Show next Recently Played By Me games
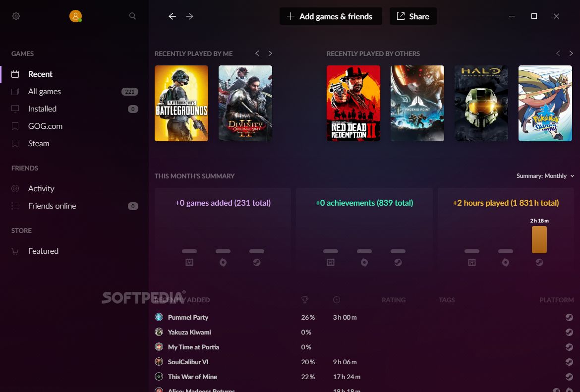The image size is (580, 392). pos(270,53)
